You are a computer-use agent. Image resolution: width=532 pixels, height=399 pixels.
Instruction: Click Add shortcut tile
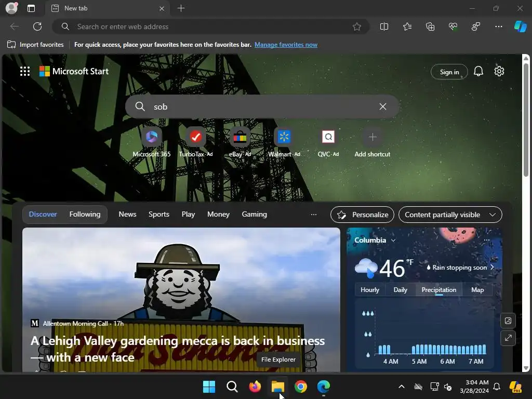[372, 142]
